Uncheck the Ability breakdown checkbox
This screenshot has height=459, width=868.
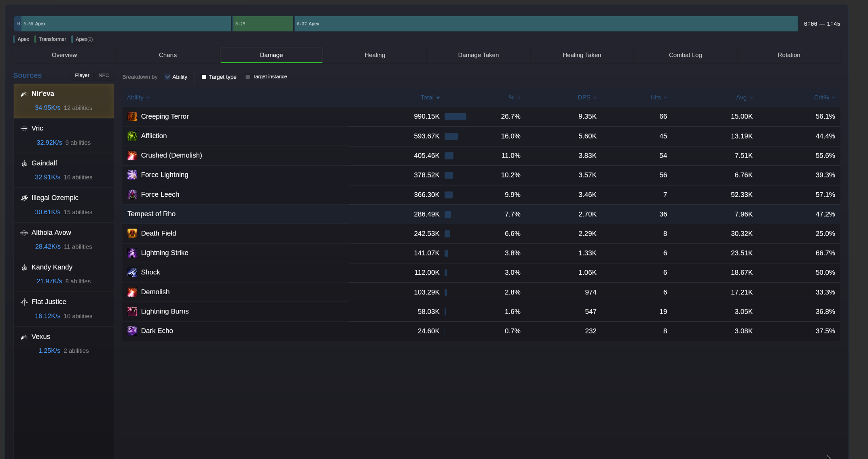click(x=167, y=76)
